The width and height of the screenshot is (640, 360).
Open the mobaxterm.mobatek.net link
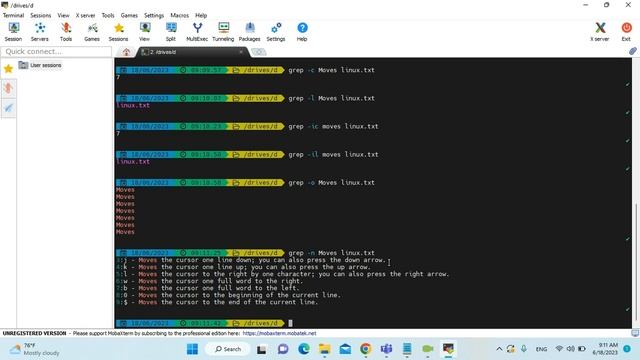click(x=279, y=333)
